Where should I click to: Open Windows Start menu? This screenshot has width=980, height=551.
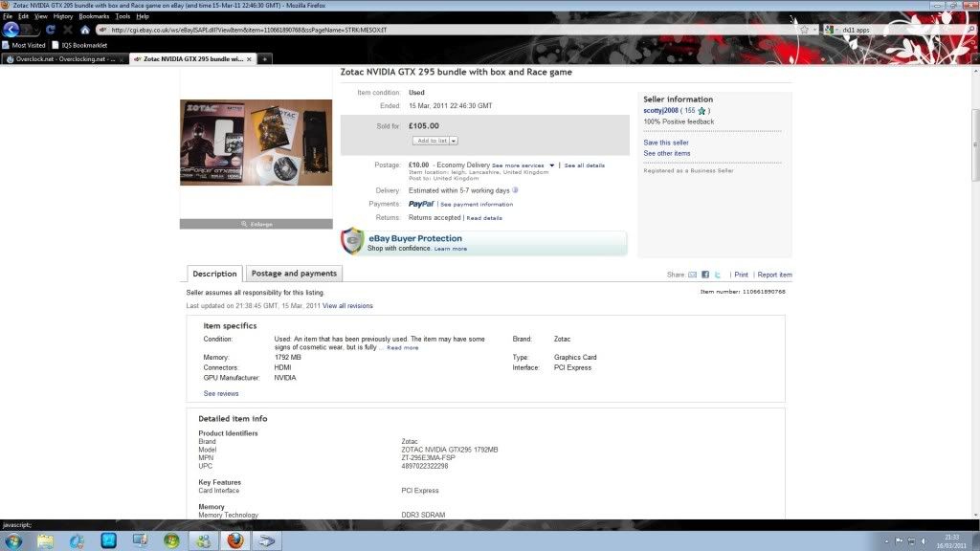click(13, 541)
